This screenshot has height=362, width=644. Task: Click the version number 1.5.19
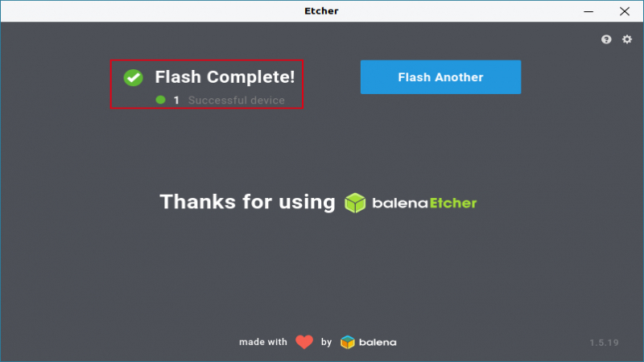(x=605, y=343)
